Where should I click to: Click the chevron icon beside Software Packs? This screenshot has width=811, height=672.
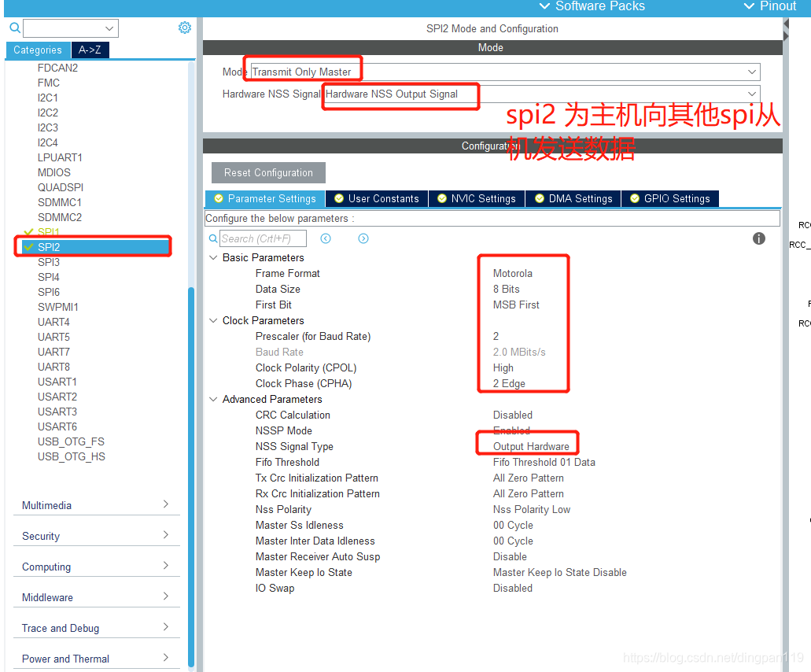click(544, 6)
